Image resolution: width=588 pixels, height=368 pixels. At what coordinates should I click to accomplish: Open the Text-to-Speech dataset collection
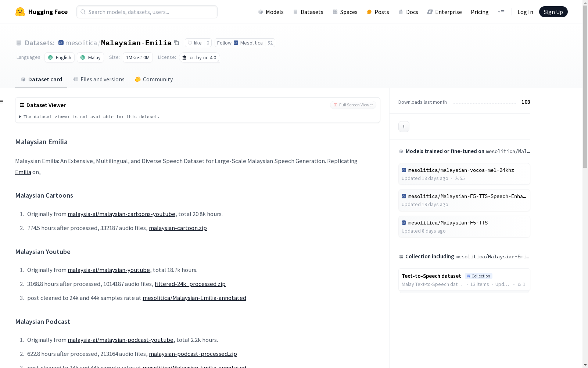point(464,280)
